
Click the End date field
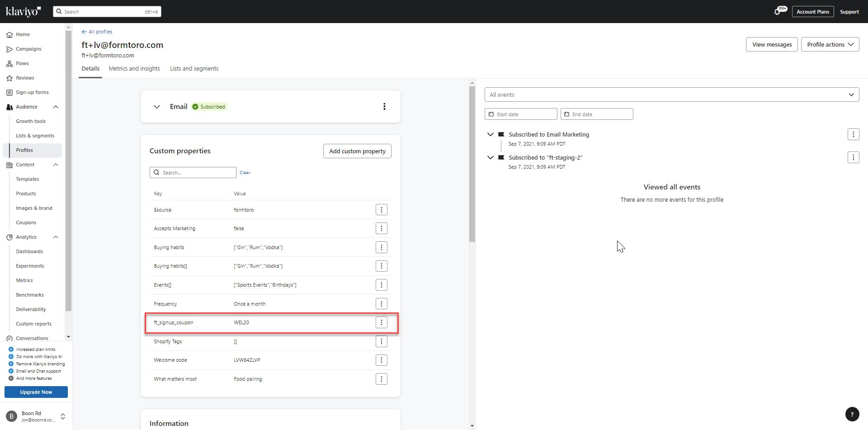click(597, 114)
